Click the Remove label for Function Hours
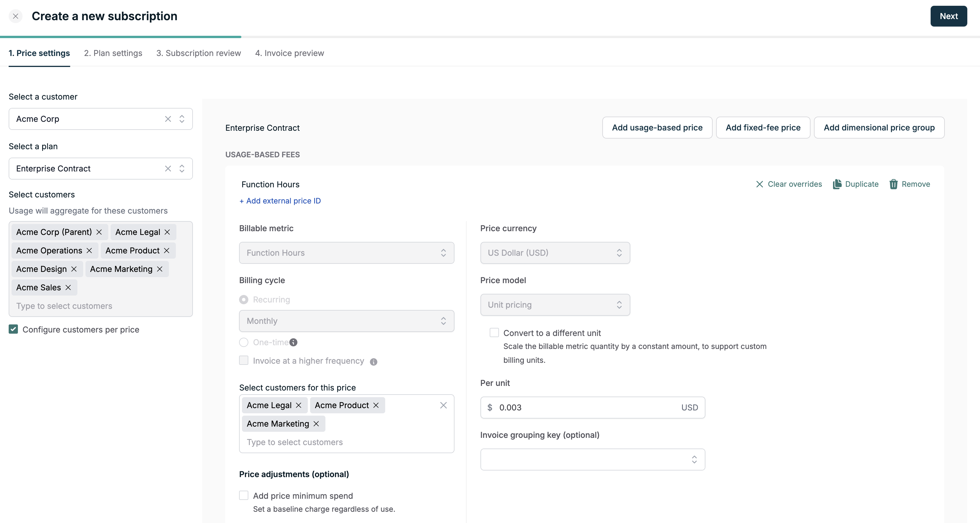The height and width of the screenshot is (523, 980). coord(916,184)
